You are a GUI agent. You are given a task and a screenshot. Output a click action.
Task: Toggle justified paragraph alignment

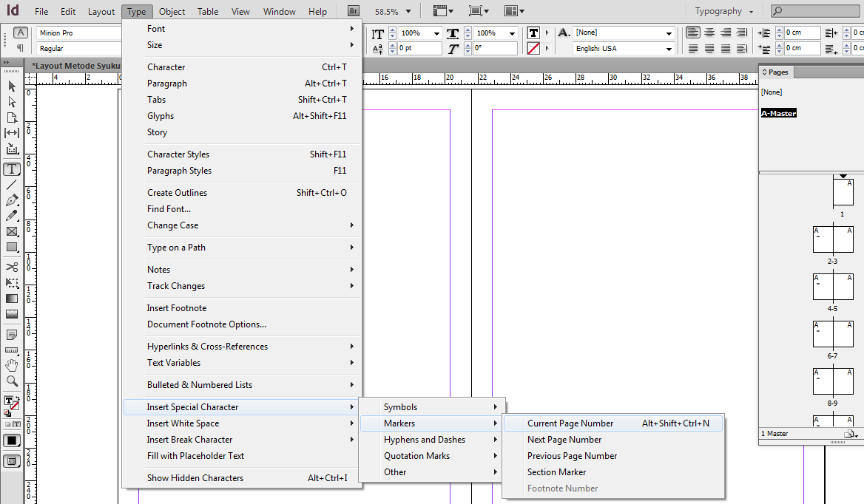[741, 32]
